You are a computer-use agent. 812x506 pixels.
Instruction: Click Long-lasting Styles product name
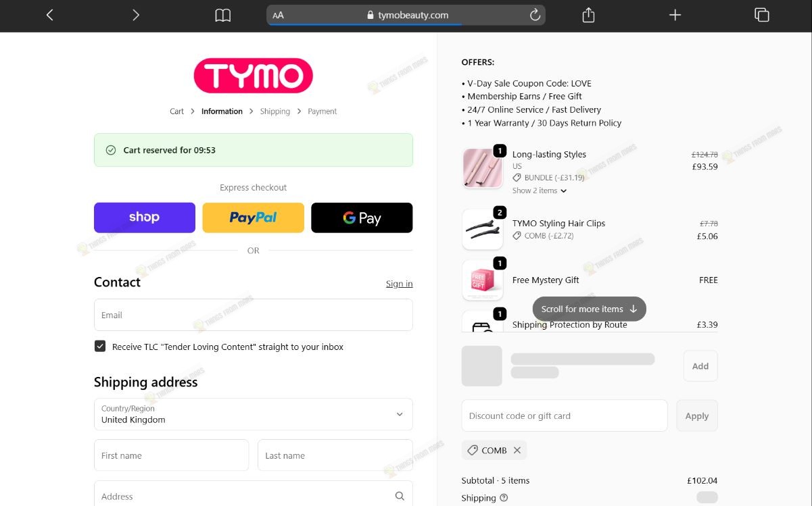point(549,154)
